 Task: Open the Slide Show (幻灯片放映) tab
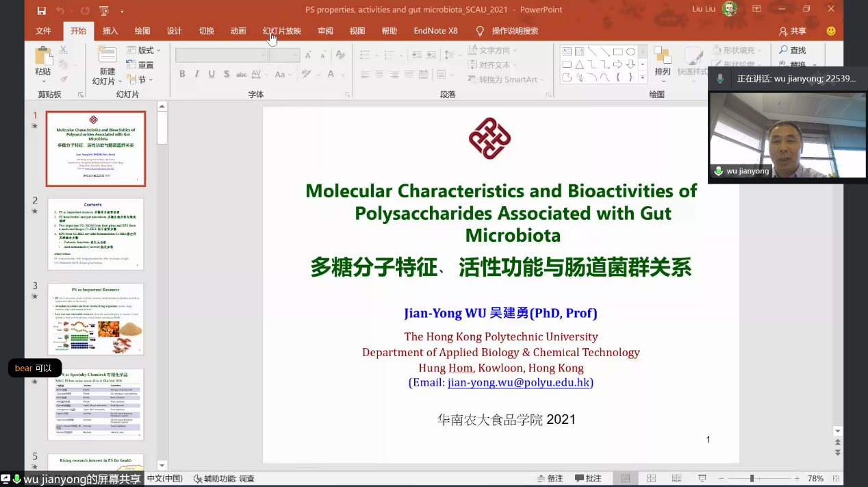coord(281,31)
